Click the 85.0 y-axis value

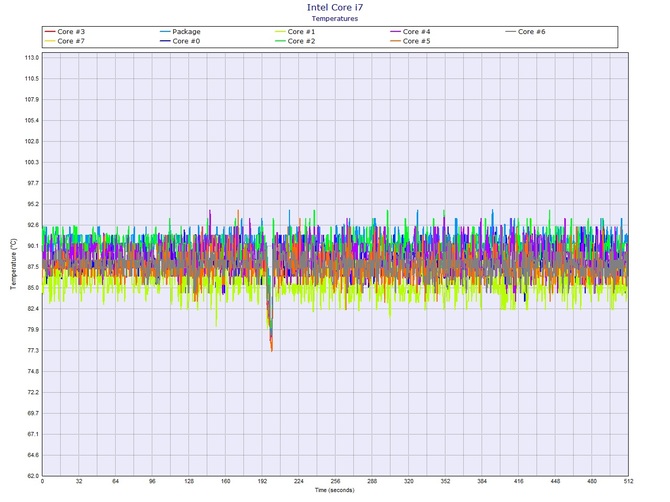(33, 288)
